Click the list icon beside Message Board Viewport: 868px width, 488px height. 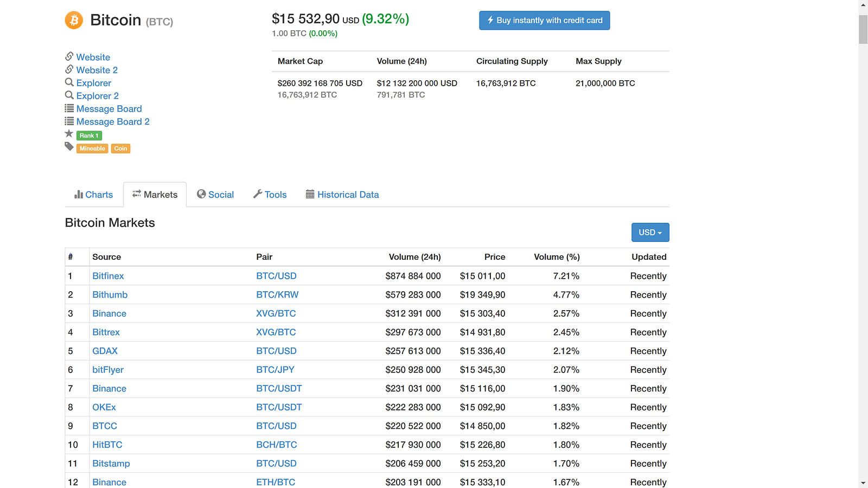click(69, 108)
